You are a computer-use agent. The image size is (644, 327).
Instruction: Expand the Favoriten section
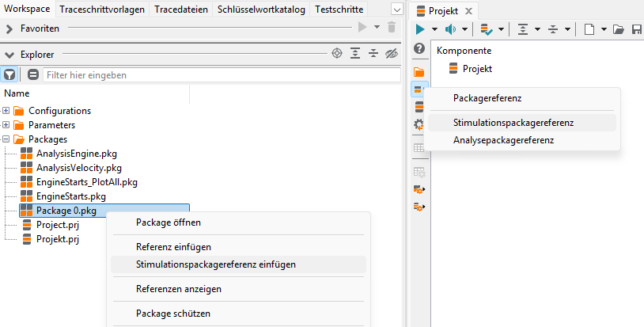pos(9,29)
